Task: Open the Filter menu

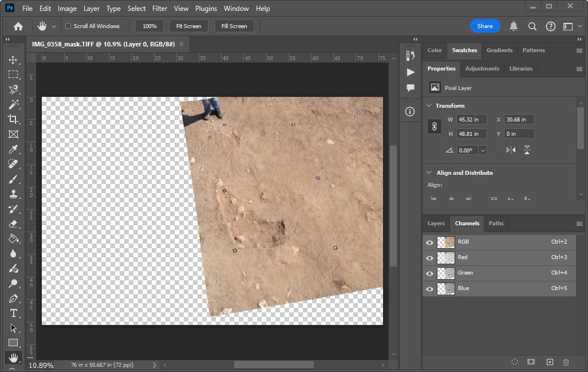Action: 160,9
